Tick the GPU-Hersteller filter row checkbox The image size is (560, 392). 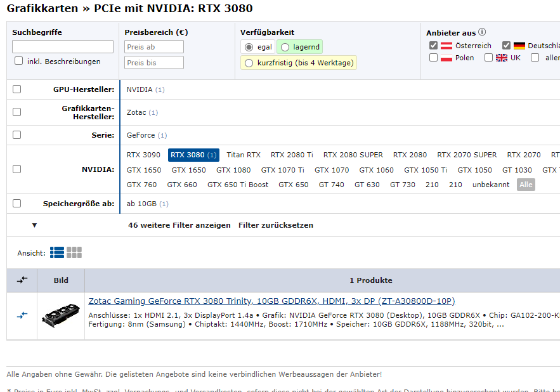[16, 89]
